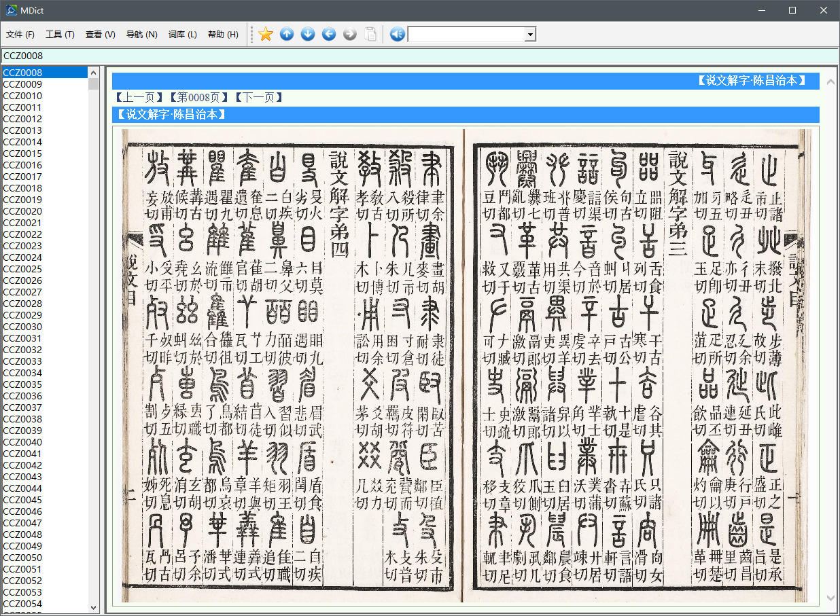The image size is (840, 616).
Task: Select entry CCZ0040 in the list
Action: [44, 442]
